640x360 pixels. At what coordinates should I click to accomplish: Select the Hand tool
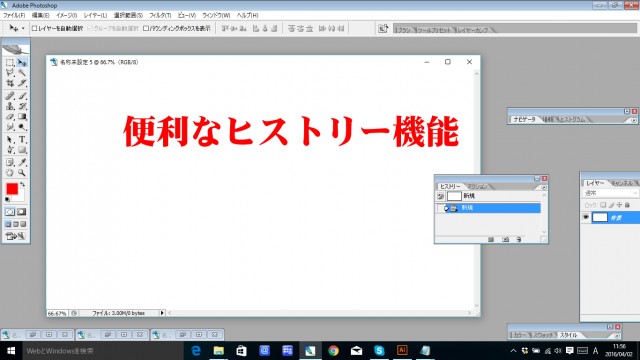[x=10, y=173]
